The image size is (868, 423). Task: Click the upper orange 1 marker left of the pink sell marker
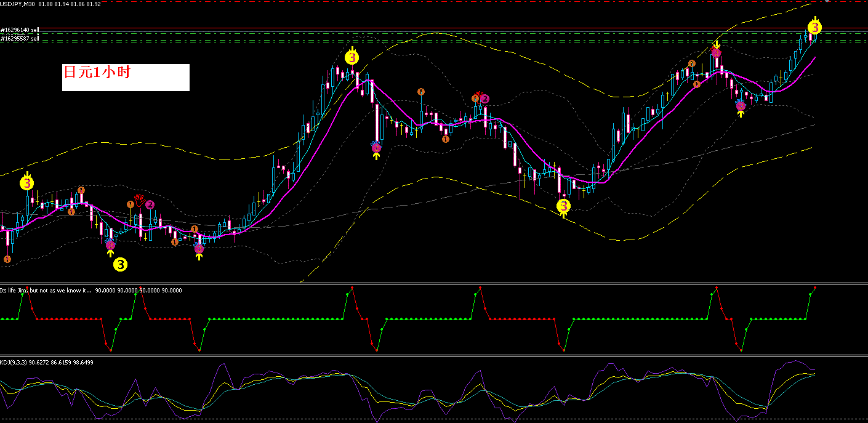click(x=692, y=63)
